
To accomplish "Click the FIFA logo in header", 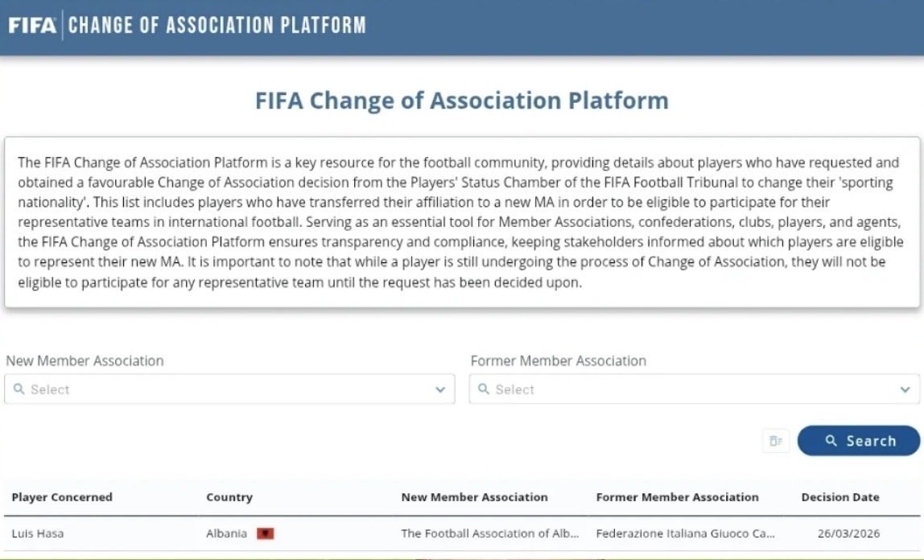I will coord(32,26).
